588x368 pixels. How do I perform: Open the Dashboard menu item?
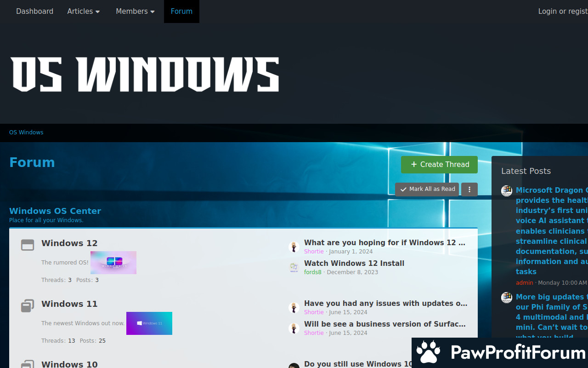(34, 11)
